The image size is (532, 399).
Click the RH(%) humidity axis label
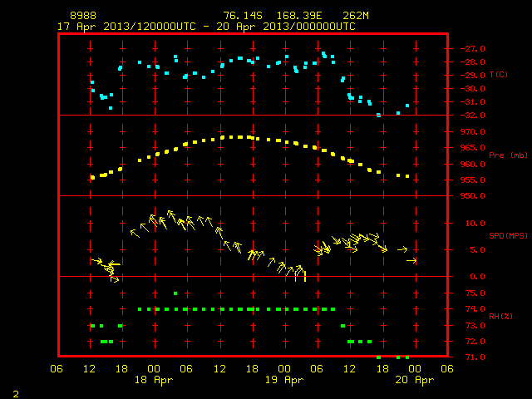tap(500, 316)
